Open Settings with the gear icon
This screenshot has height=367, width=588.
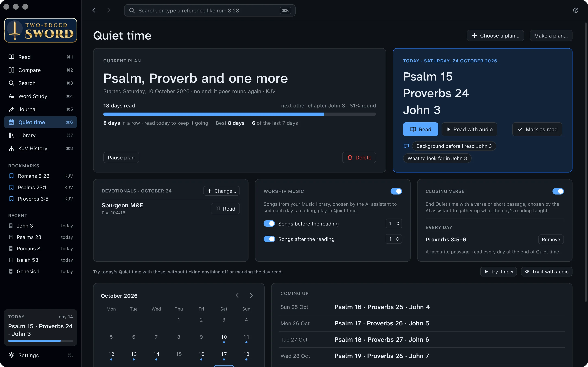(x=11, y=355)
